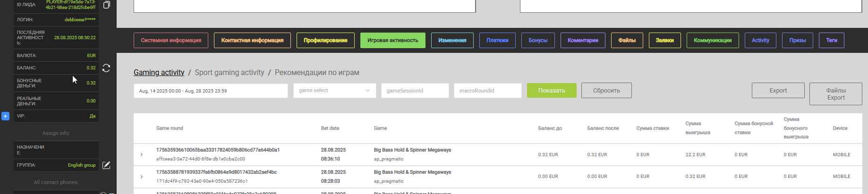The width and height of the screenshot is (868, 194).
Task: Expand game round 17563588781939337fa row
Action: [141, 177]
